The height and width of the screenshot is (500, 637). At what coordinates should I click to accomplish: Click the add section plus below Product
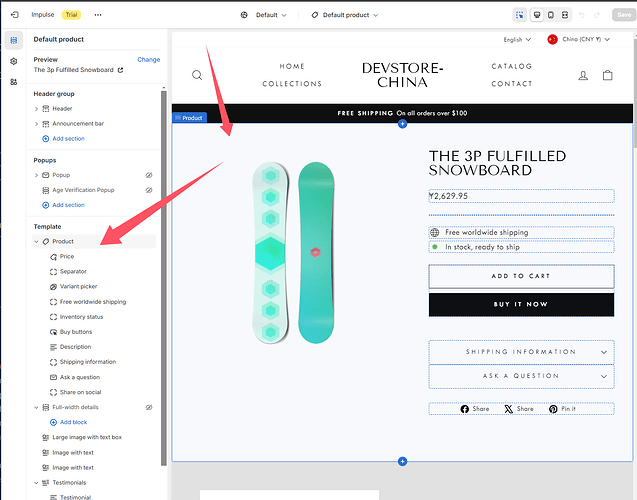point(402,461)
